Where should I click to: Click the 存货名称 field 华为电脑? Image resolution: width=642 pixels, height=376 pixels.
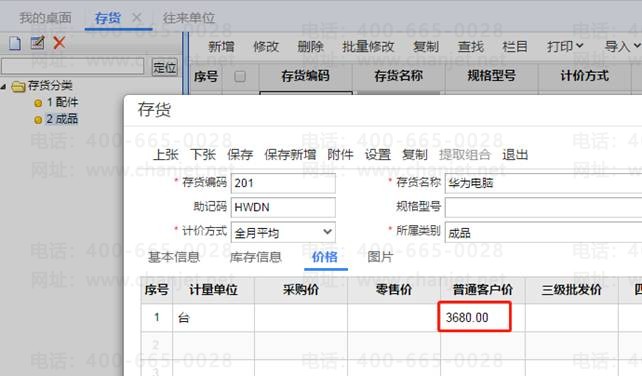(x=543, y=183)
